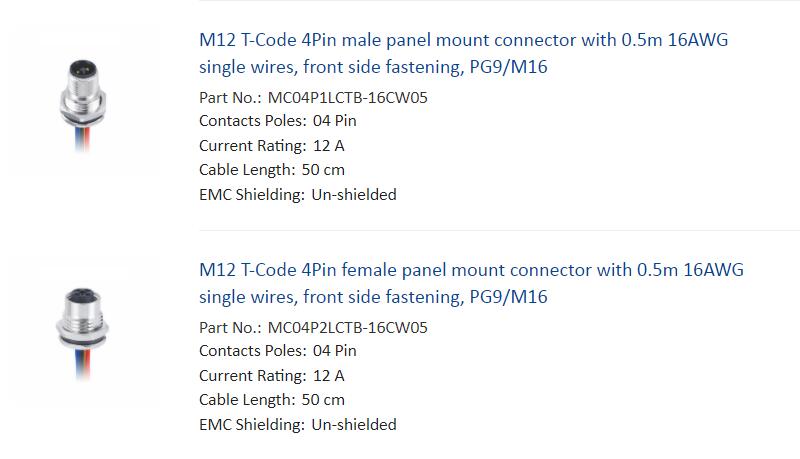Click the colored wires on male connector image

click(82, 139)
